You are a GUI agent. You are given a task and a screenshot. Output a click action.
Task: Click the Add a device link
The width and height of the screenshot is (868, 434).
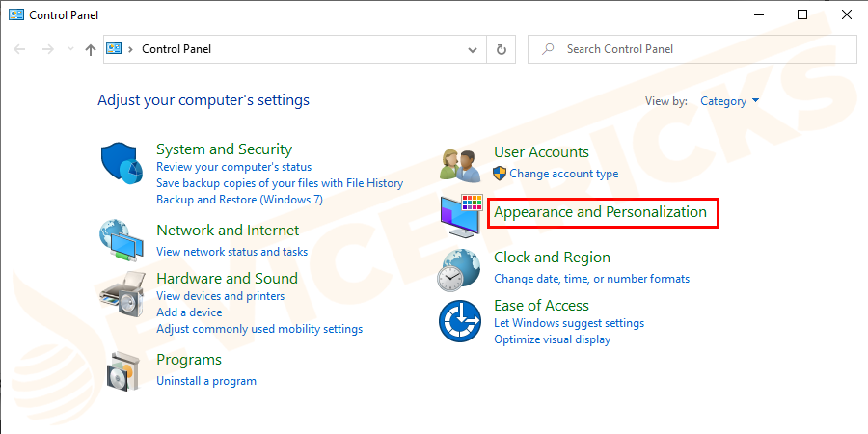tap(189, 312)
